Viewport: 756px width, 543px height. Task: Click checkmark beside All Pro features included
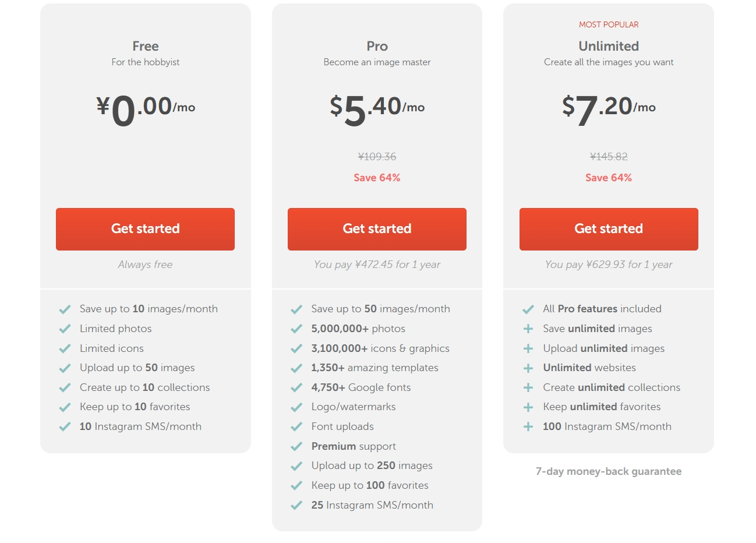(x=528, y=309)
